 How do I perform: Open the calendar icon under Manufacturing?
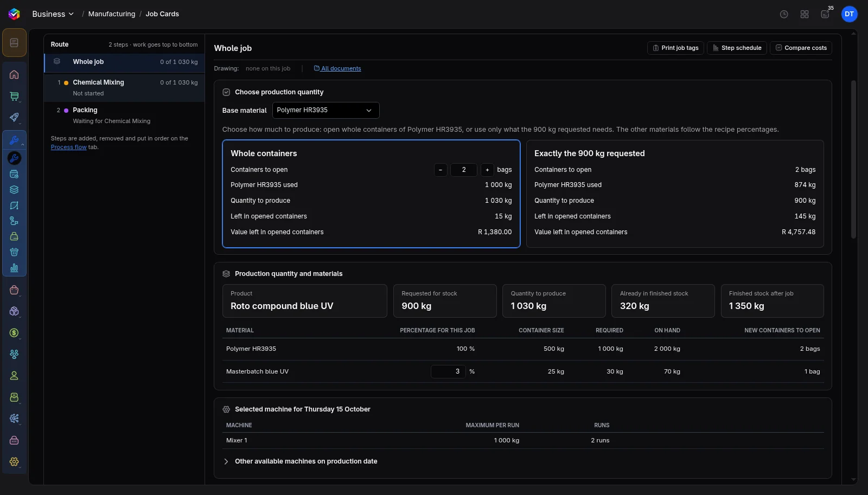(14, 174)
